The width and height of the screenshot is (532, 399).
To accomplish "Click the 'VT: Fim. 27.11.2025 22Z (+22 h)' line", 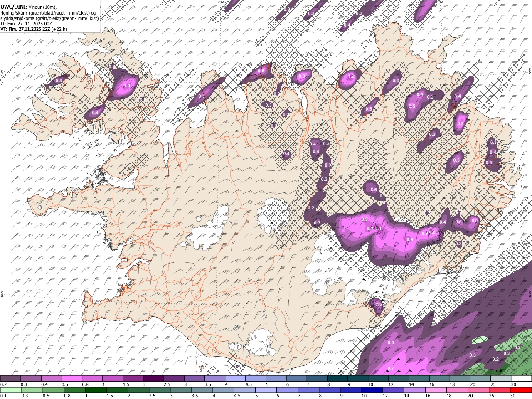I will click(x=34, y=29).
